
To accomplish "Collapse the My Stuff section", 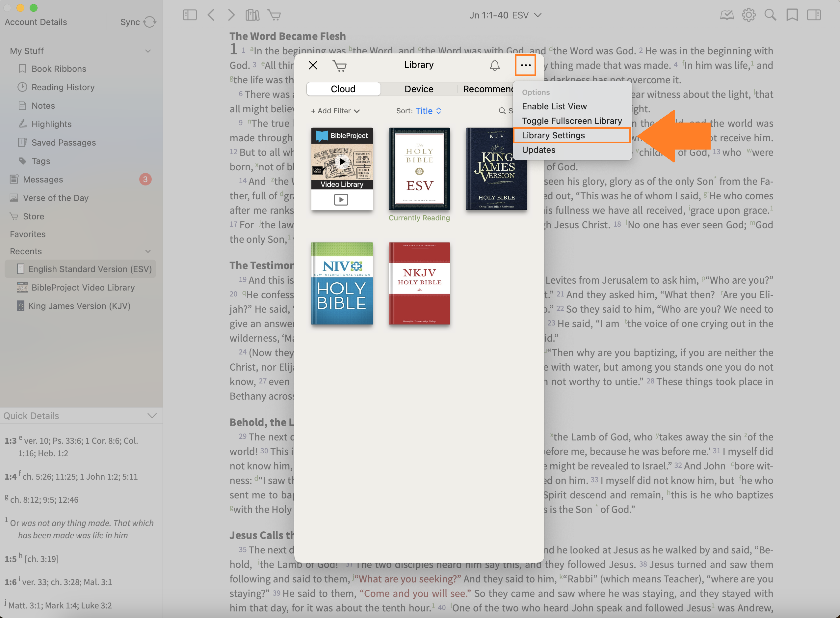I will [148, 51].
